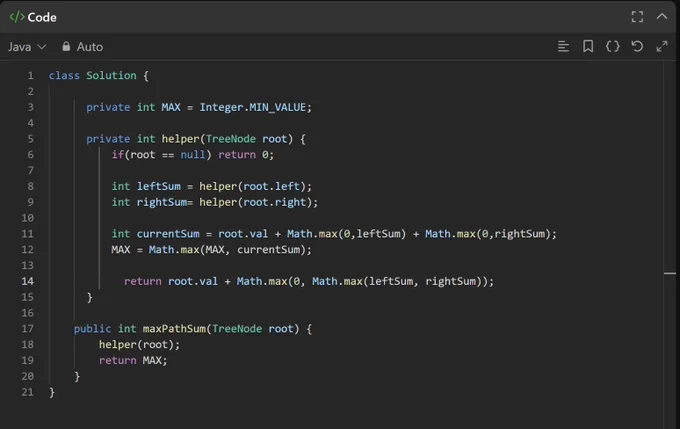
Task: Click 'rightSum' at end of line 11
Action: point(520,234)
